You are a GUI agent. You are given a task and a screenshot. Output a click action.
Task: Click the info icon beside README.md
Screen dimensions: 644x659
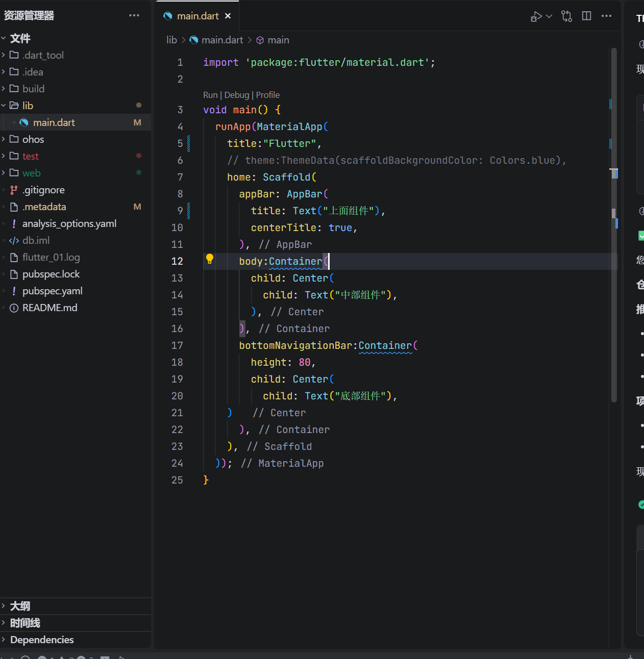point(14,308)
